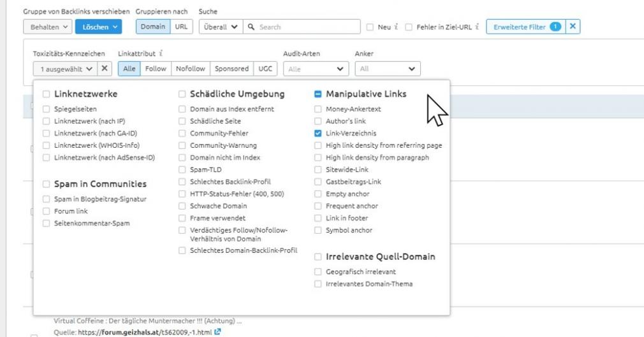
Task: Click the search magnifier icon
Action: [x=251, y=27]
